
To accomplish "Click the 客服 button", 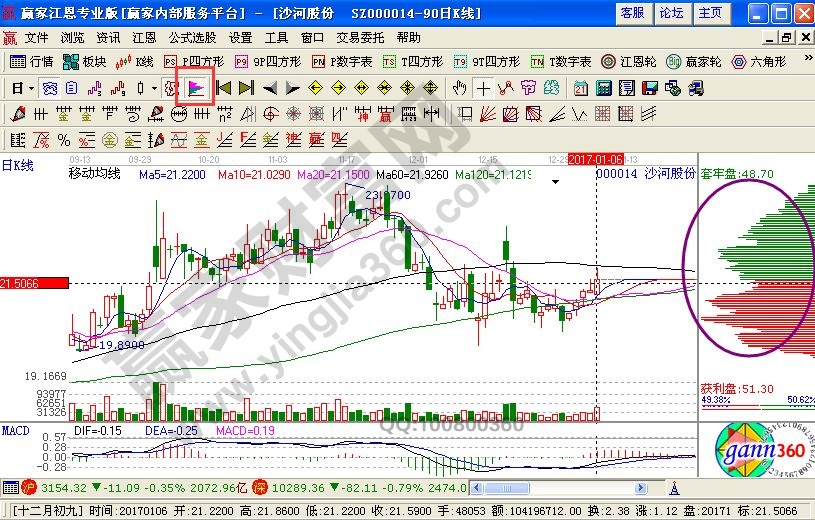I will click(x=633, y=13).
